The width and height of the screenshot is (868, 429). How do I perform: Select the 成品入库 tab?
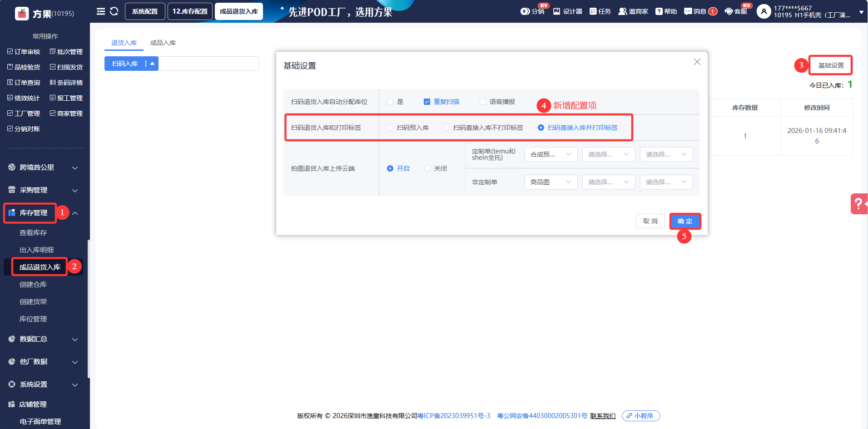tap(163, 43)
